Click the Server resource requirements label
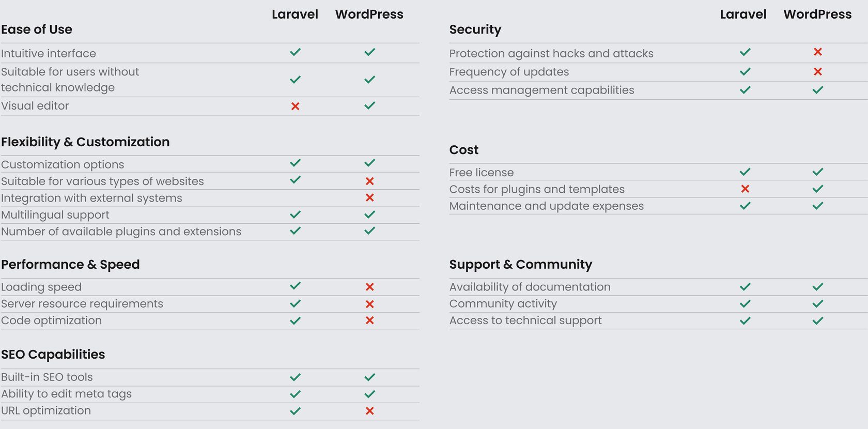The width and height of the screenshot is (868, 429). 82,304
